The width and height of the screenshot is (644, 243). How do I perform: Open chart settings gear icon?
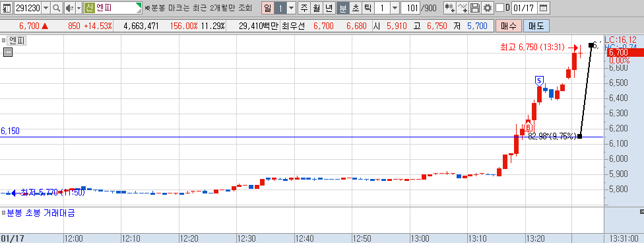(488, 8)
